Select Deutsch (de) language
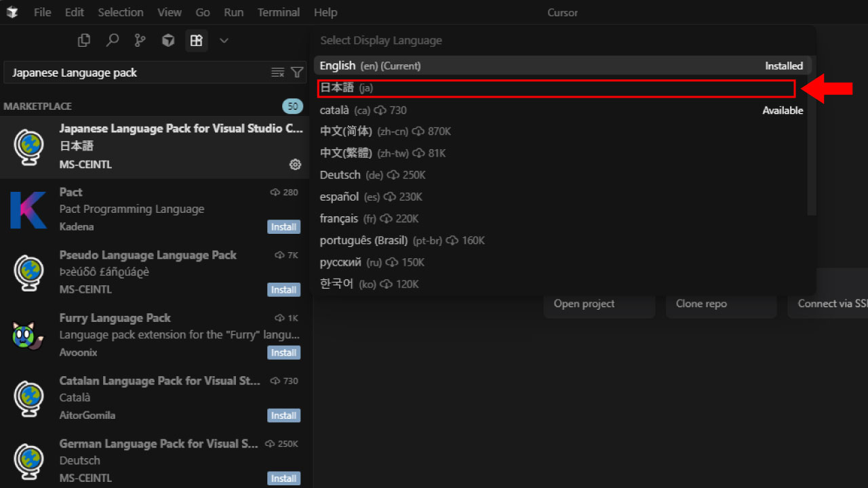This screenshot has width=868, height=488. pos(562,175)
